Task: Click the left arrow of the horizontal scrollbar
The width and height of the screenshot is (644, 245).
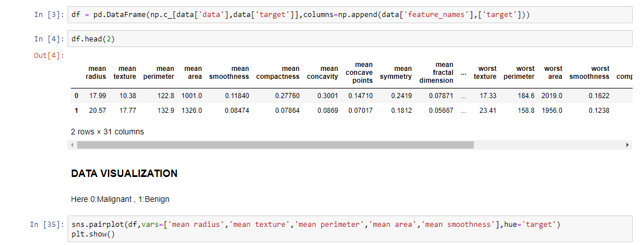Action: pyautogui.click(x=72, y=145)
